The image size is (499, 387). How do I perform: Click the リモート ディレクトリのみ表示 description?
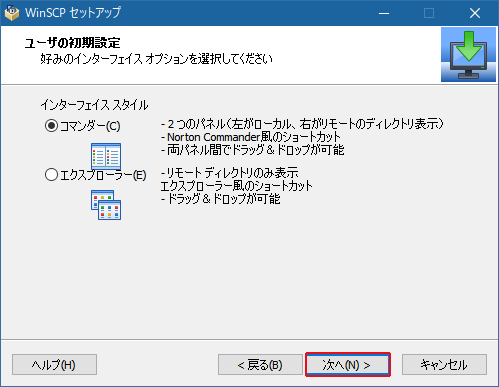pyautogui.click(x=230, y=173)
